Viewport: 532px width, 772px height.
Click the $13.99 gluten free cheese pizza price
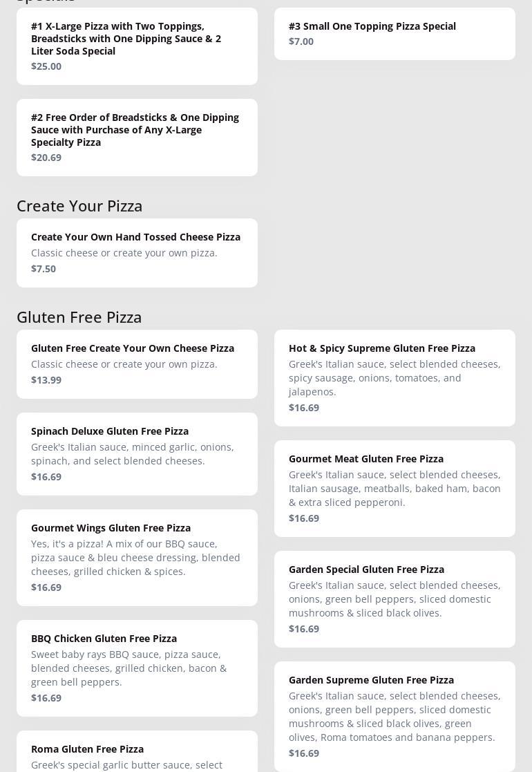coord(46,380)
